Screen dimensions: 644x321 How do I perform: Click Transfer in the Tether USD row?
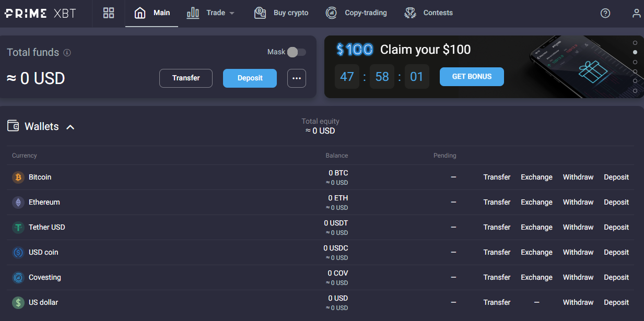pos(497,228)
